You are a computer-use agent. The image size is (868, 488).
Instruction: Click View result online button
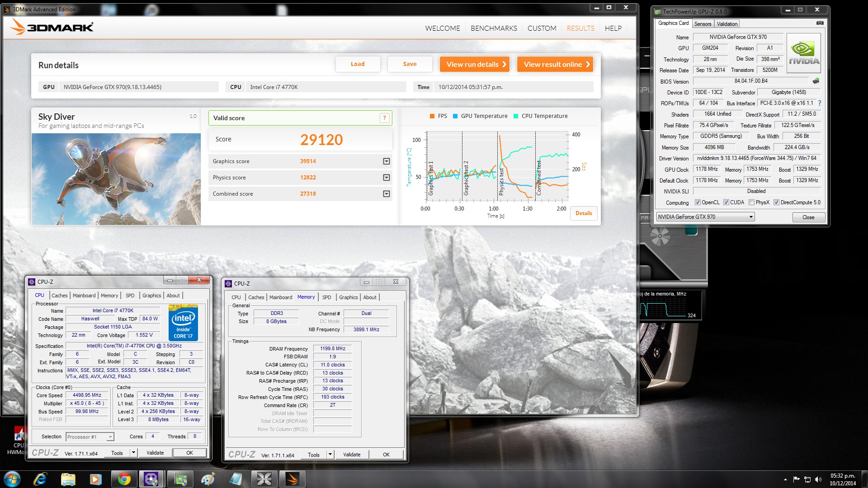pos(555,64)
